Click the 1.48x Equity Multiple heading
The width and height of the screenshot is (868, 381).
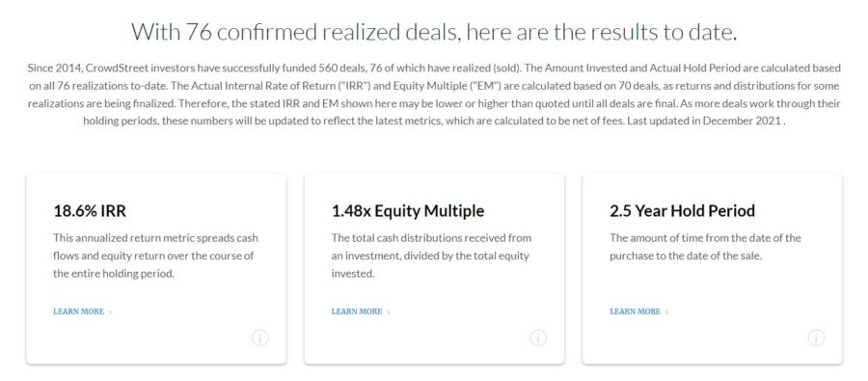408,211
